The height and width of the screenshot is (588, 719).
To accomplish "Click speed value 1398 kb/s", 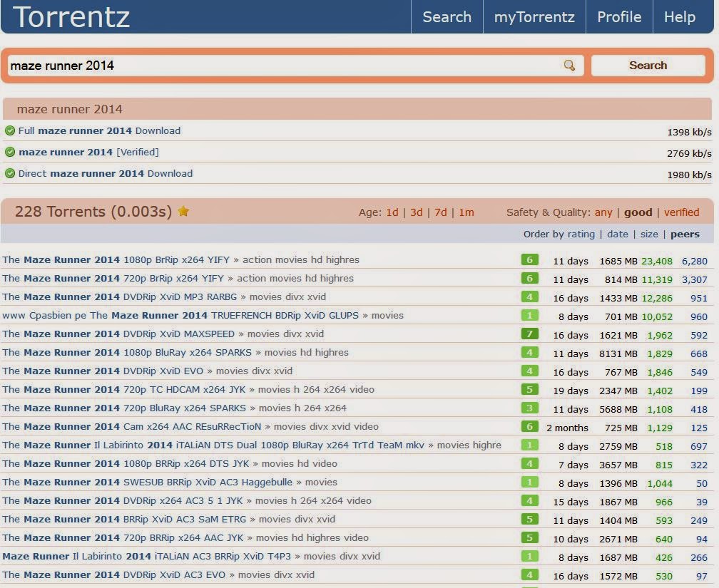I will (689, 132).
